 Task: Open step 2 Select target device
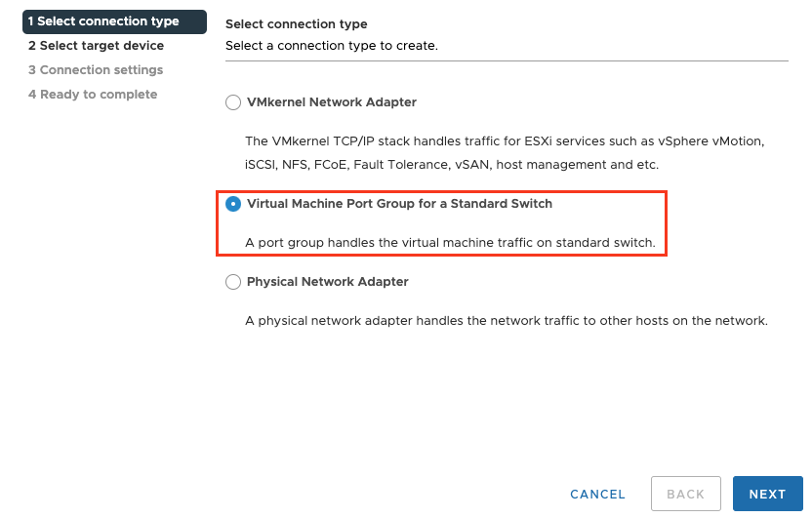click(96, 46)
